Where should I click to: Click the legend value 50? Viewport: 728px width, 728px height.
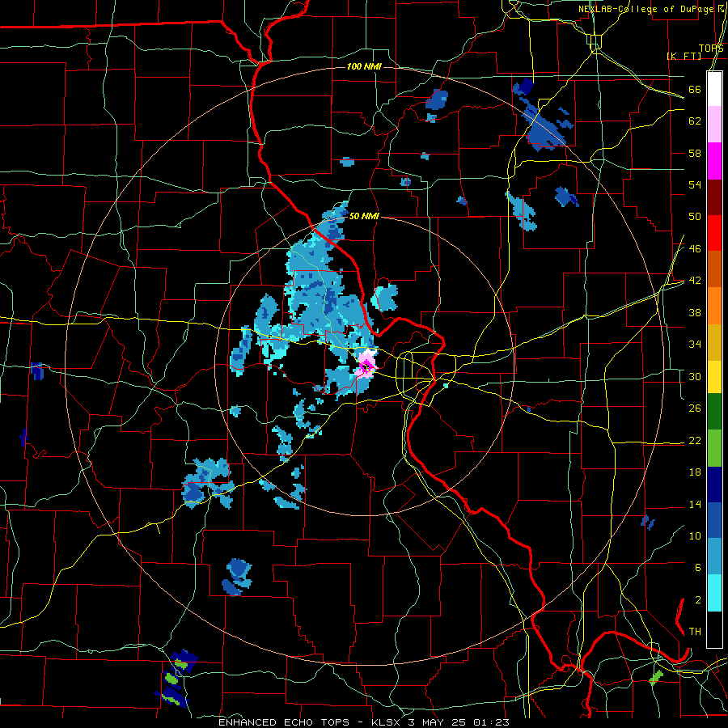coord(695,217)
